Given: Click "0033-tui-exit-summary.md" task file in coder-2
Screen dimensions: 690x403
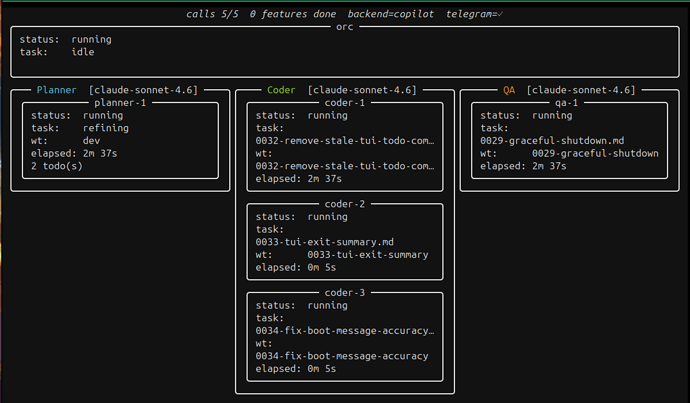Looking at the screenshot, I should (x=325, y=242).
